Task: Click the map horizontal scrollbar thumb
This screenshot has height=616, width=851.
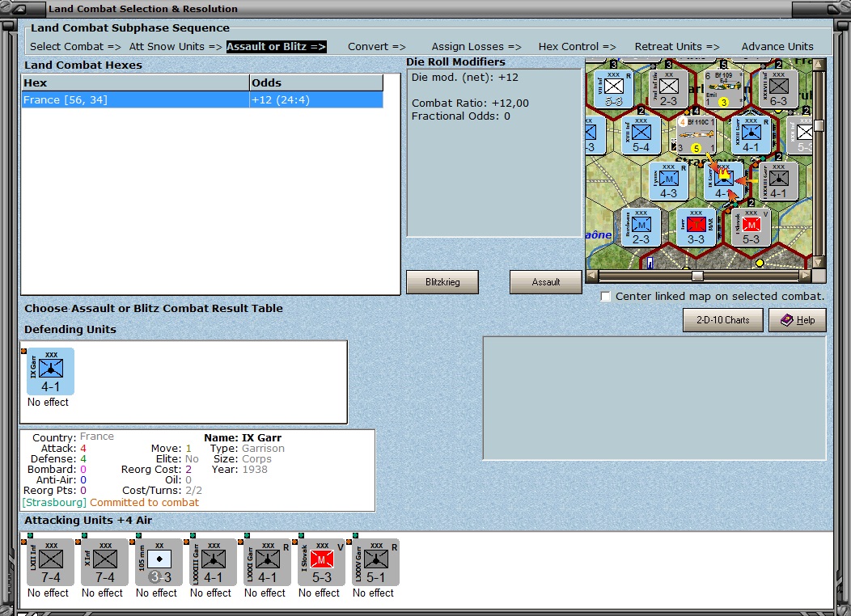Action: pyautogui.click(x=697, y=276)
